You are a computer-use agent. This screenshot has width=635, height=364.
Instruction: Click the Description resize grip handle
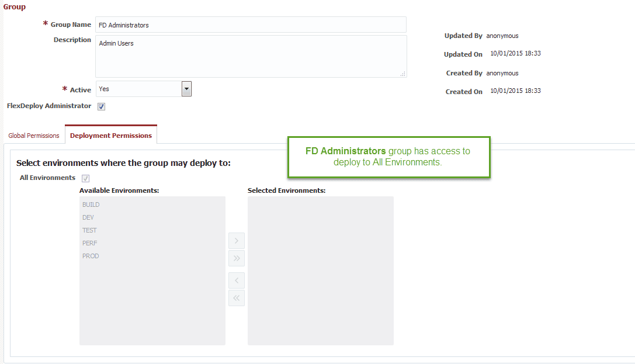(x=403, y=74)
